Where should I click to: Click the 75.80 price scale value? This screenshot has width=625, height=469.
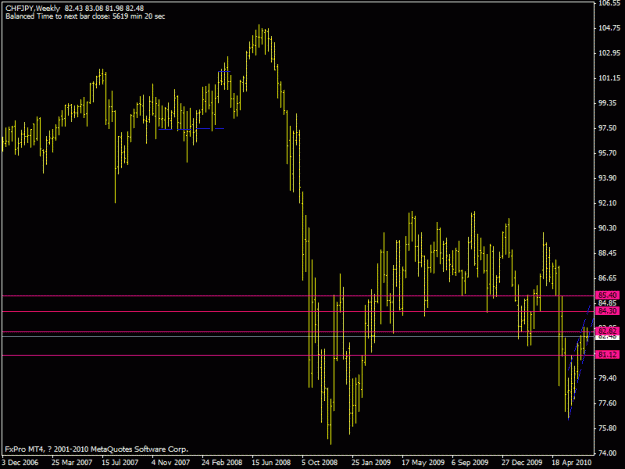tap(609, 428)
